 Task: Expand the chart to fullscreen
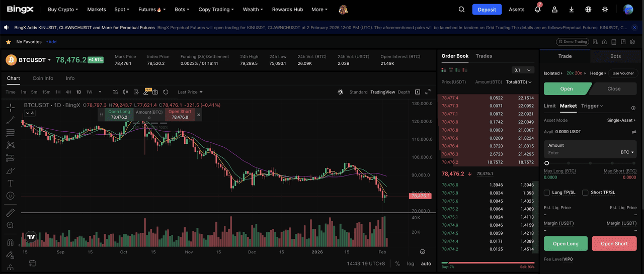click(x=428, y=92)
